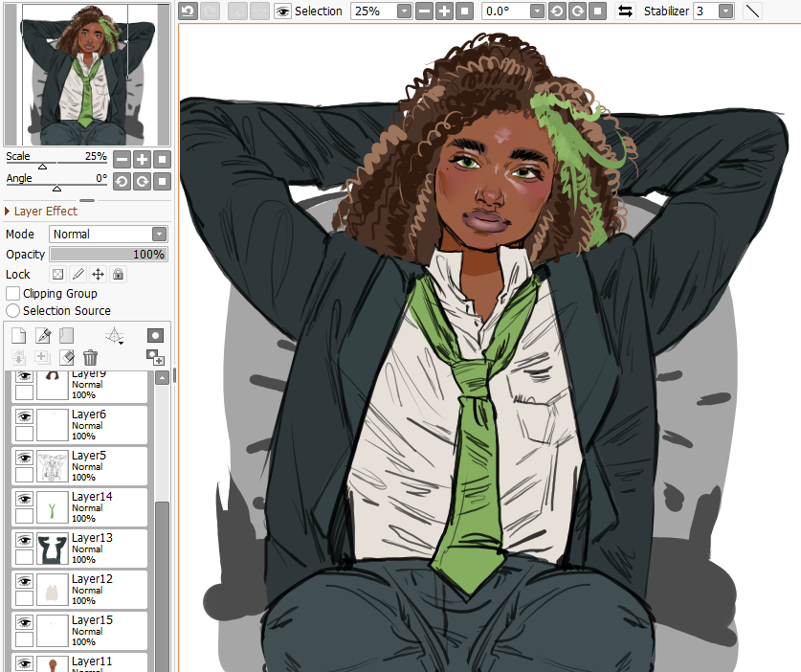Decrease scale with navigator minus button
Viewport: 801px width, 672px height.
(122, 160)
